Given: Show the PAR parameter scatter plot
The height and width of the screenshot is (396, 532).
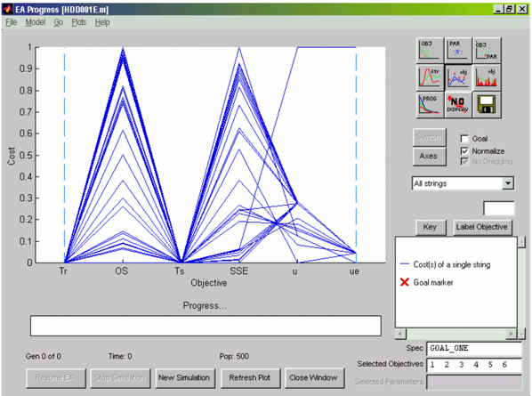Looking at the screenshot, I should click(x=458, y=50).
